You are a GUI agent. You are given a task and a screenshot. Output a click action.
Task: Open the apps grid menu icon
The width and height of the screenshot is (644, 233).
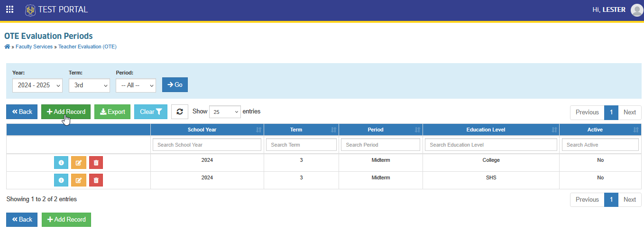pyautogui.click(x=9, y=9)
